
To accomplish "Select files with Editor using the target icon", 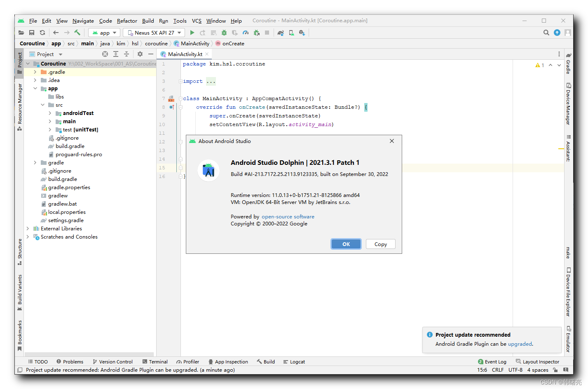I will 105,54.
